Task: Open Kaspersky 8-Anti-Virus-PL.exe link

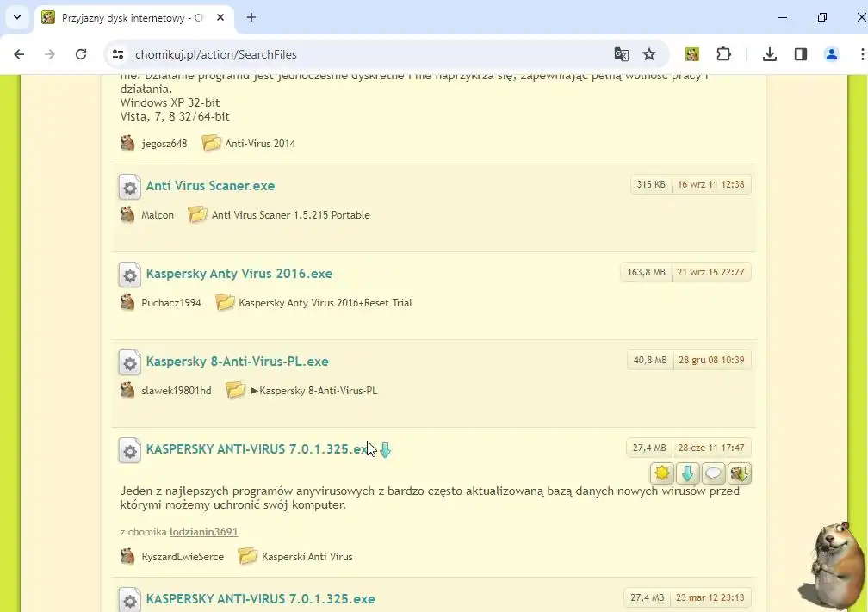Action: (x=237, y=362)
